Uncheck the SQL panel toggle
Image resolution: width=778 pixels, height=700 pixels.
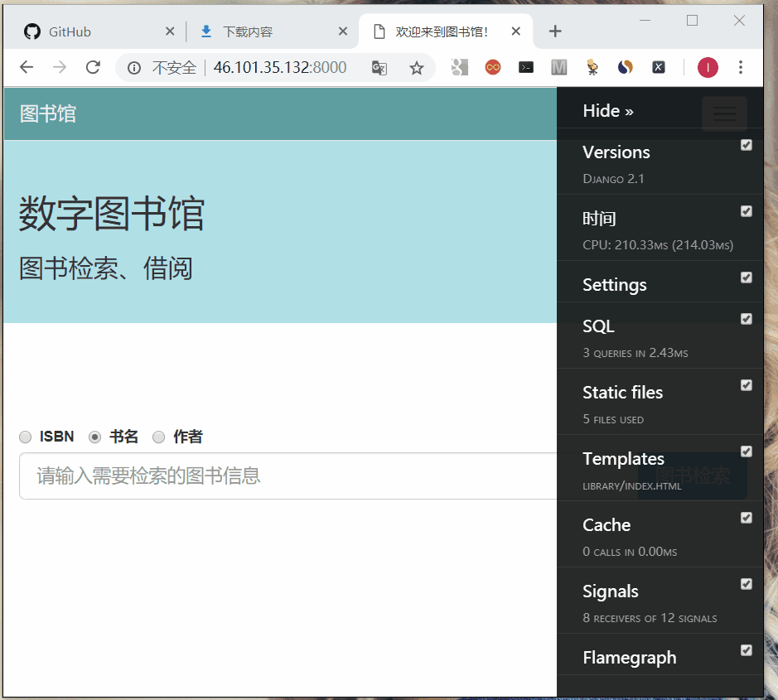pyautogui.click(x=747, y=319)
